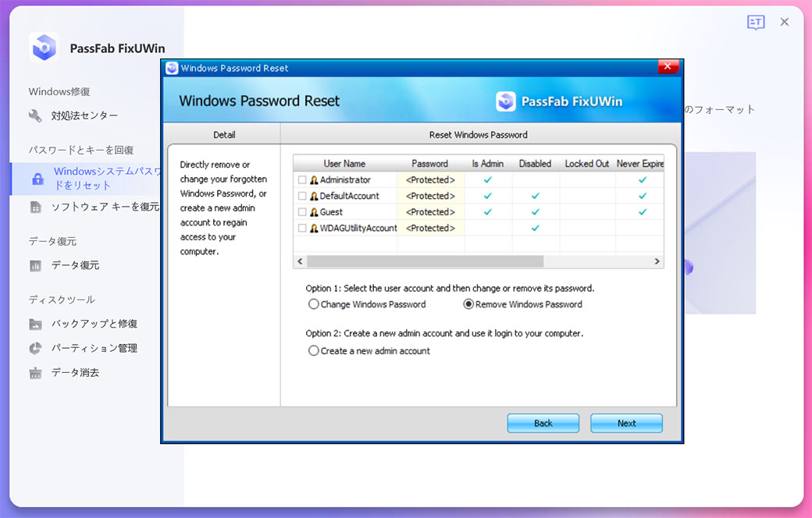Screen dimensions: 812x518
Task: Open ソフトウェア キーを復元 in the sidebar
Action: coord(34,207)
